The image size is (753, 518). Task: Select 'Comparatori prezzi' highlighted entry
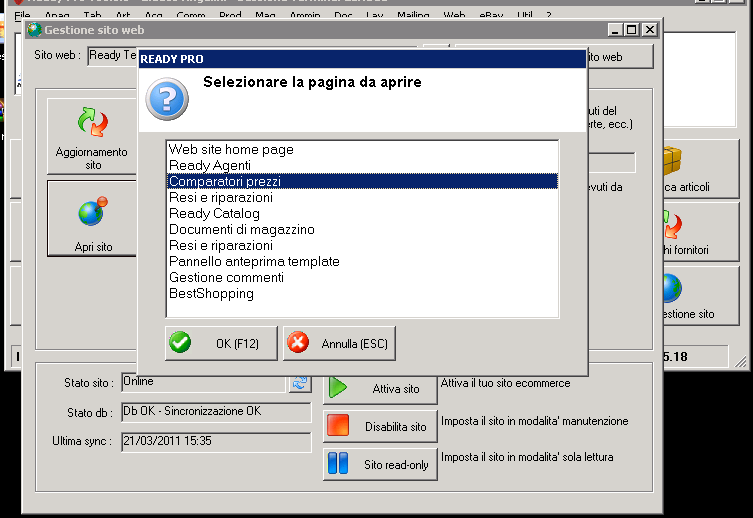pyautogui.click(x=362, y=181)
